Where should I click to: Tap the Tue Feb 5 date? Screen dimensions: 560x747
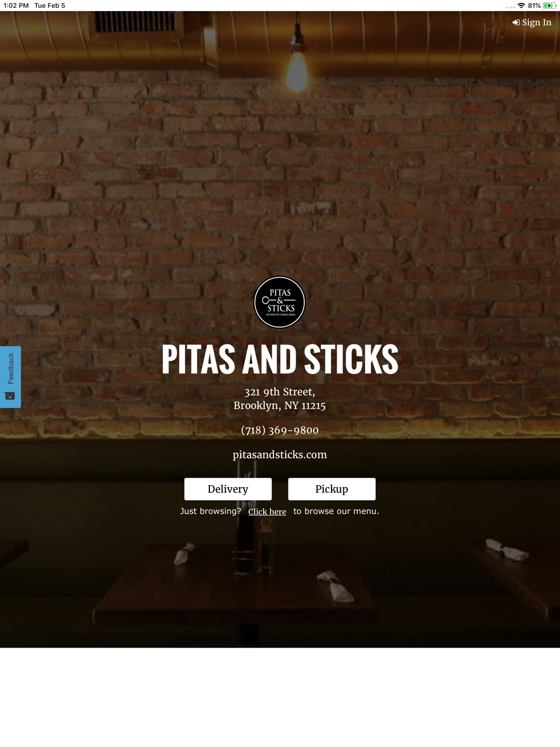pos(50,6)
